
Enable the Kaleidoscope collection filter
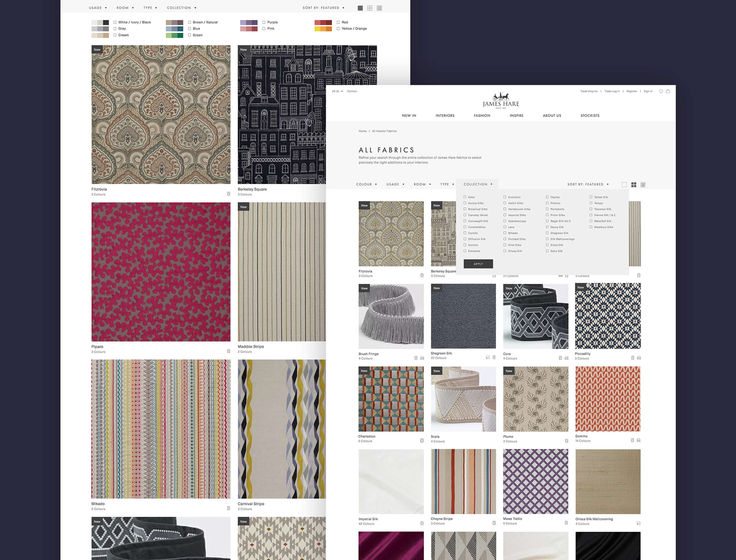tap(505, 221)
